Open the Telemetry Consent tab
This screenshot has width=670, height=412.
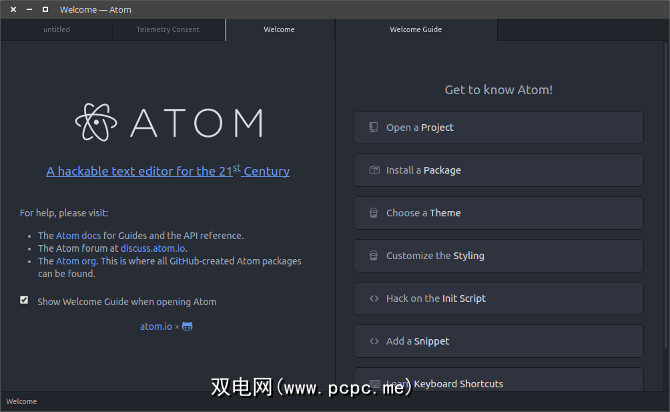(x=168, y=30)
